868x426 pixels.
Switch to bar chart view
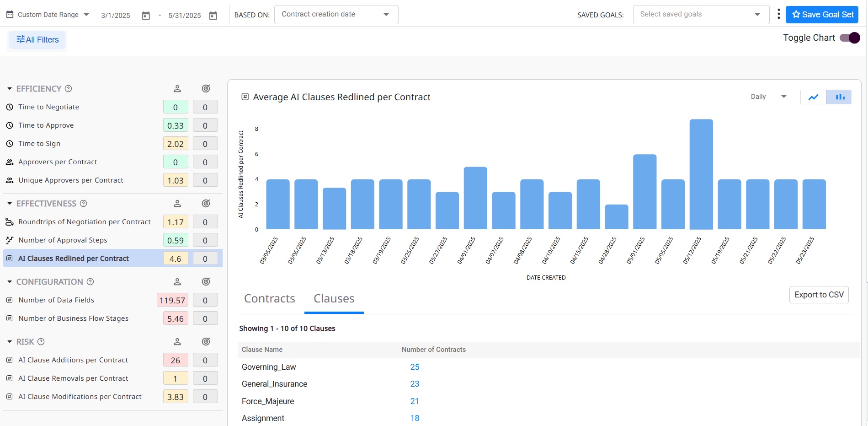(840, 97)
